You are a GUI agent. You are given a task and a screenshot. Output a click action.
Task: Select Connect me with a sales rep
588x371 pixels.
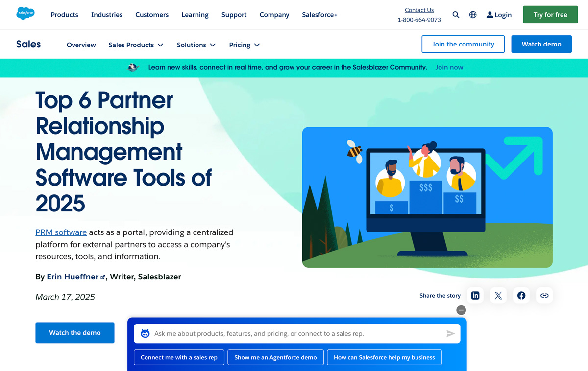click(179, 357)
